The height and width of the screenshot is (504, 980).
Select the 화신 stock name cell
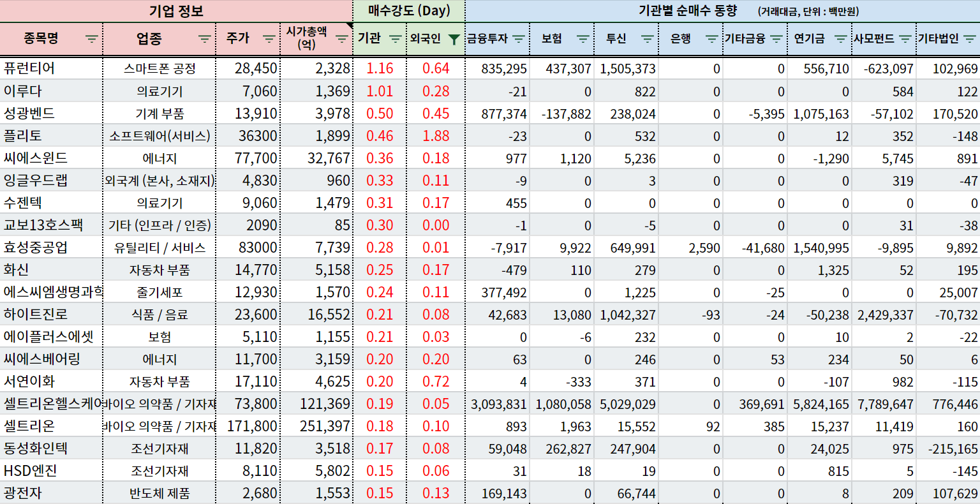51,269
